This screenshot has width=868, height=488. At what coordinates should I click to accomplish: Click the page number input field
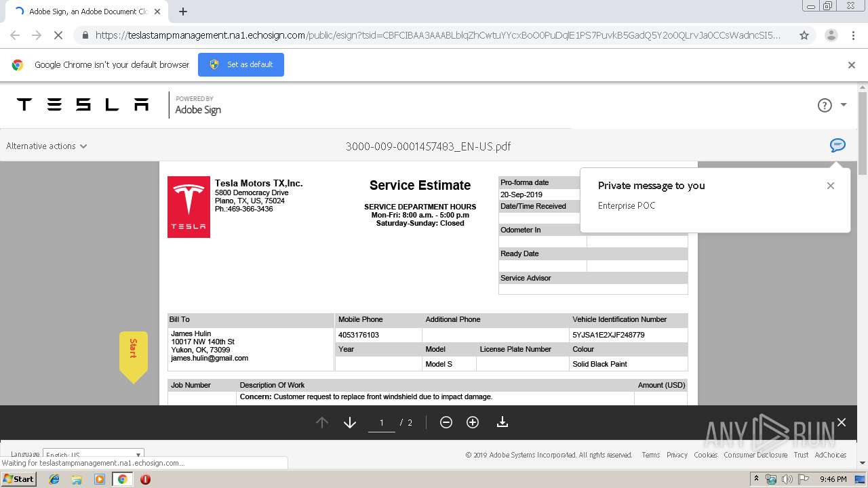382,422
